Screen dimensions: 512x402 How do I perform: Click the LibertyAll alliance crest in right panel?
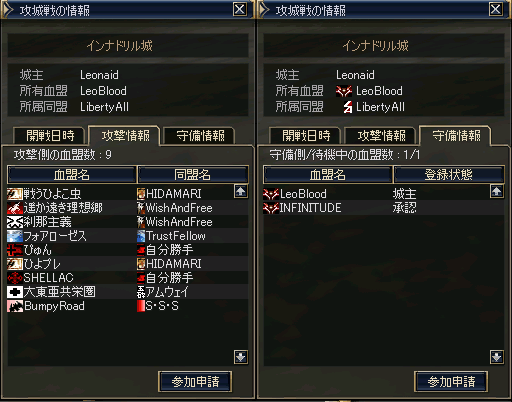(x=348, y=107)
